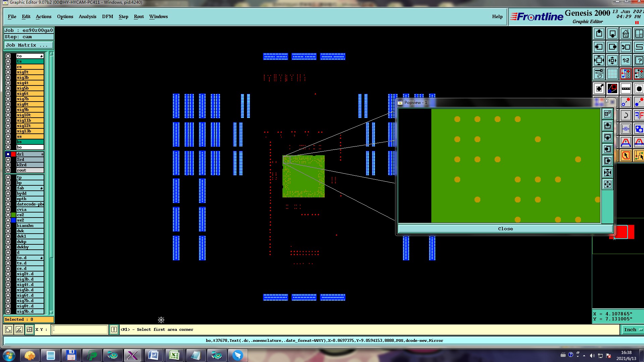The height and width of the screenshot is (362, 644).
Task: Open the Inch units dropdown
Action: tap(632, 330)
